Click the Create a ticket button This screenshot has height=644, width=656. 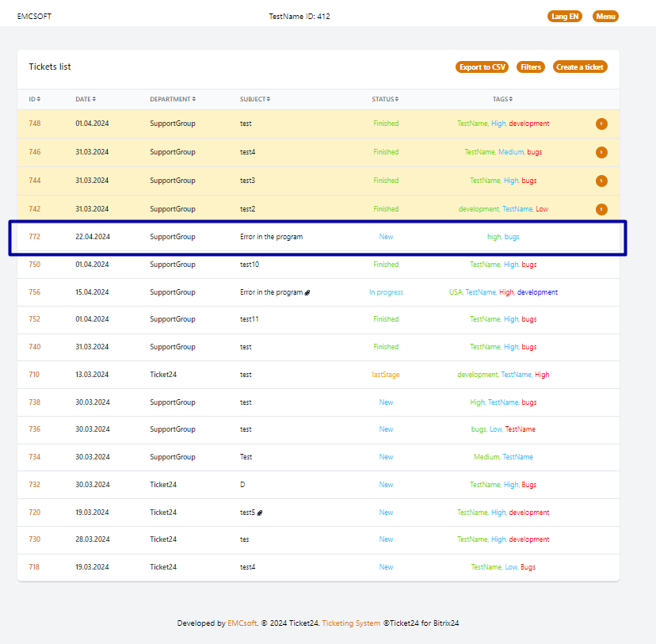[580, 67]
